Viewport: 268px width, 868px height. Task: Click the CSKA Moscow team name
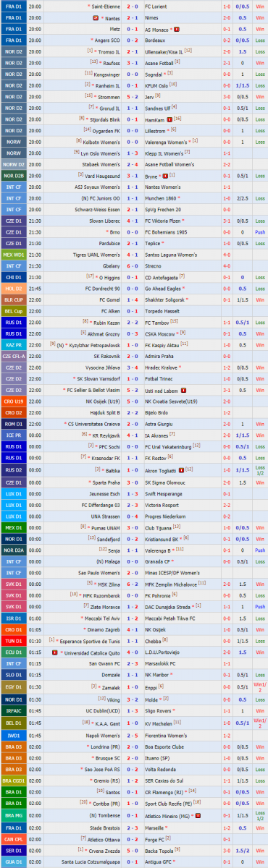(162, 333)
